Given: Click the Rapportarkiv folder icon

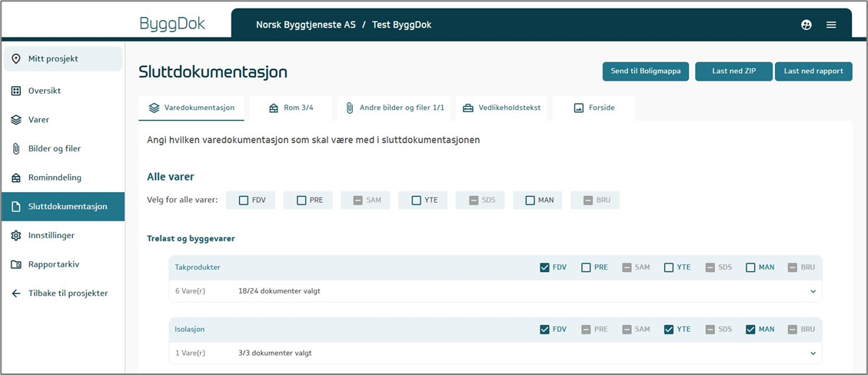Looking at the screenshot, I should (16, 264).
